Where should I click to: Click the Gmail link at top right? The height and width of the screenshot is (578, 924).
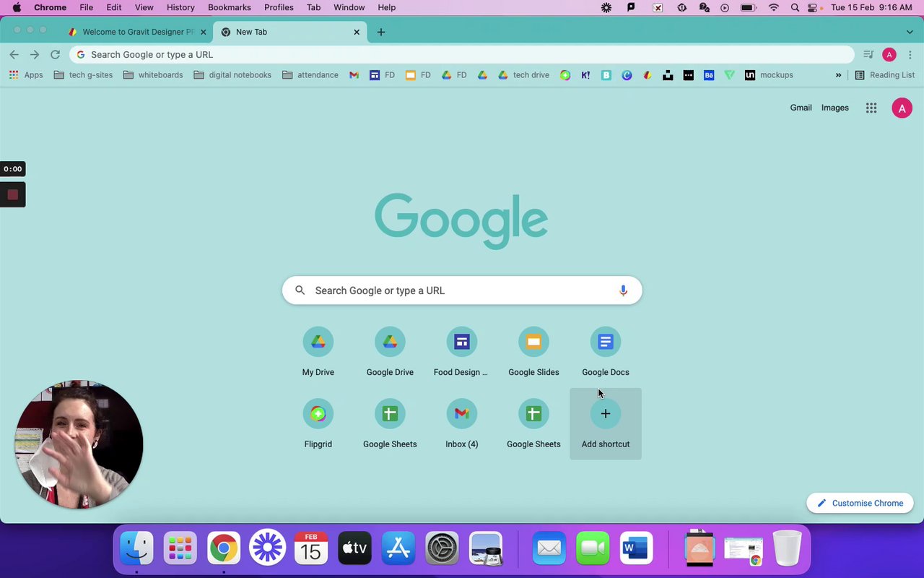[801, 108]
